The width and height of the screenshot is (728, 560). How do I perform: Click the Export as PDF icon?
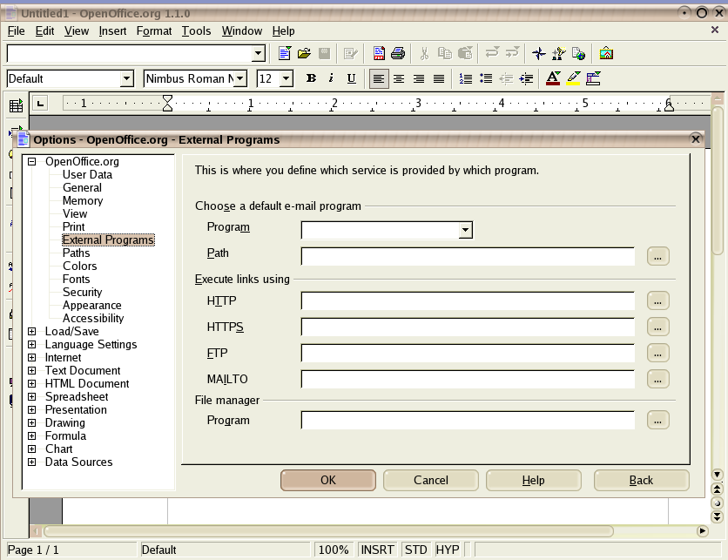[379, 54]
